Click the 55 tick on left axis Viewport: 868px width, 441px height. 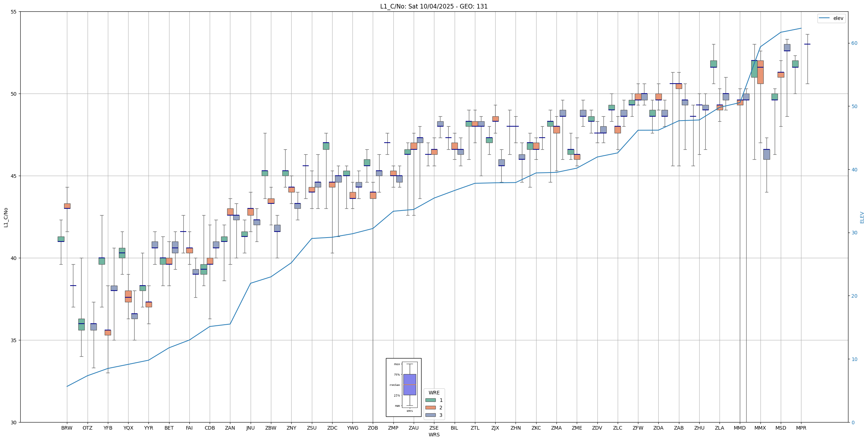[14, 12]
